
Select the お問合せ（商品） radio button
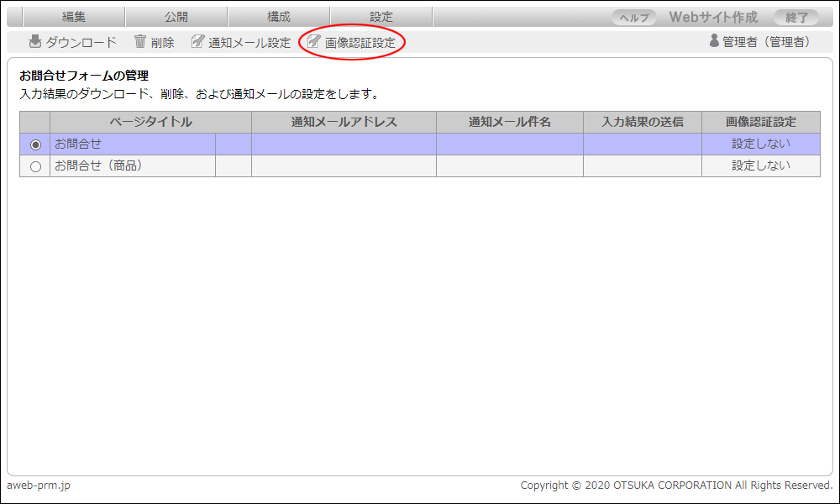coord(35,166)
